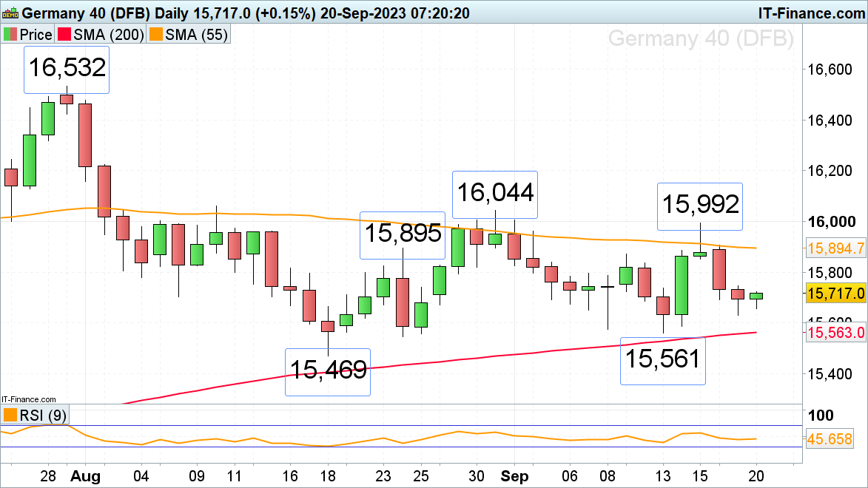Click the 16,000 price axis label
This screenshot has height=488, width=868.
(x=832, y=222)
